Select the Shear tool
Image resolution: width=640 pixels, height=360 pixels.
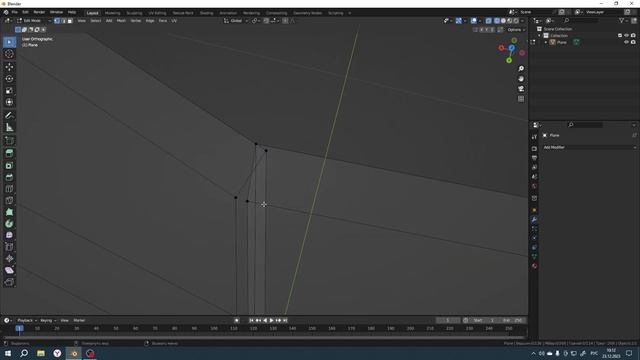(9, 270)
